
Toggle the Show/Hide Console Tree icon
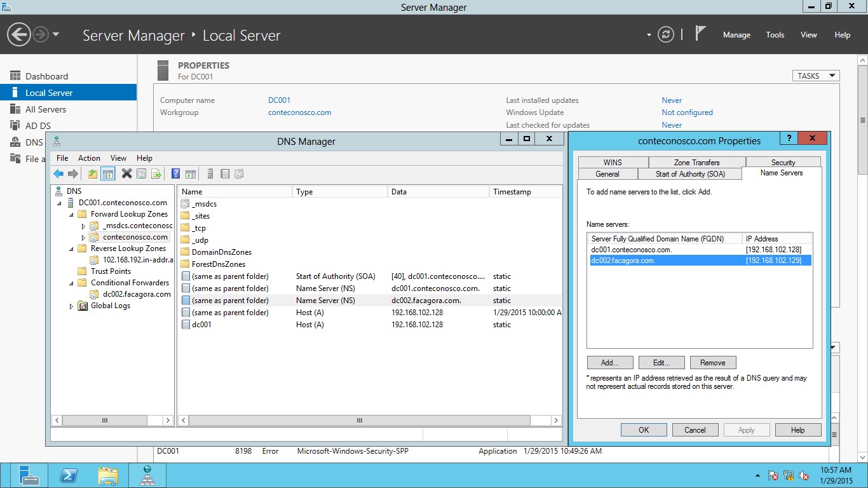(x=107, y=173)
